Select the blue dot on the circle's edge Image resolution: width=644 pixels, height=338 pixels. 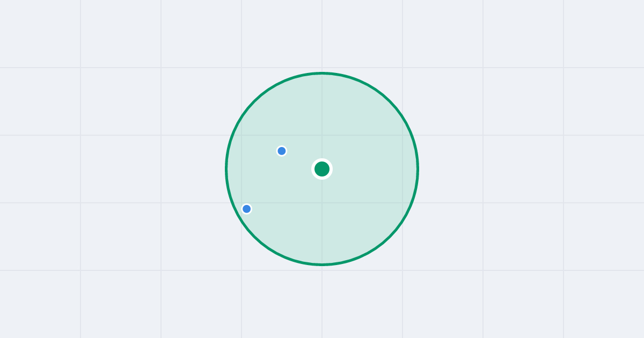point(247,209)
